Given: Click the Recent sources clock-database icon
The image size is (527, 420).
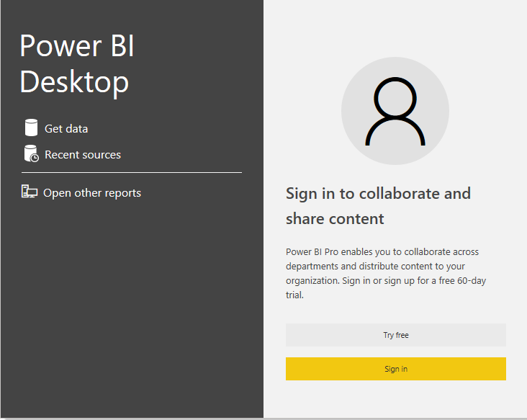Looking at the screenshot, I should coord(31,153).
